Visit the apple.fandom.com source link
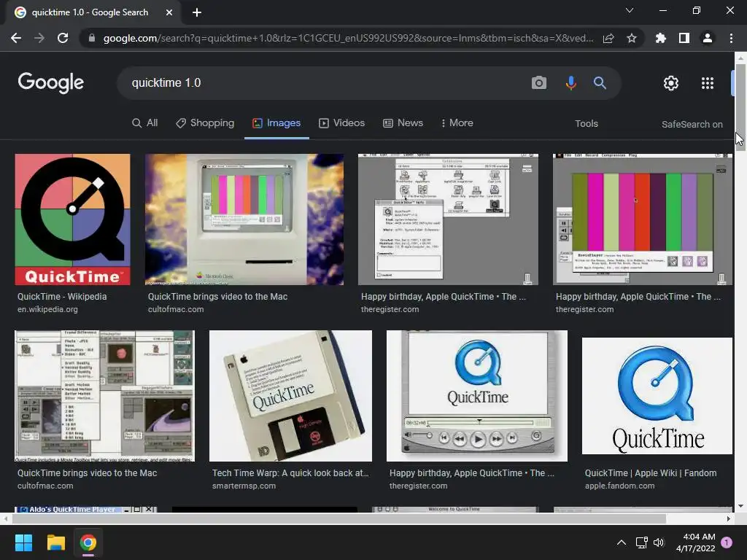This screenshot has height=560, width=747. [x=620, y=486]
